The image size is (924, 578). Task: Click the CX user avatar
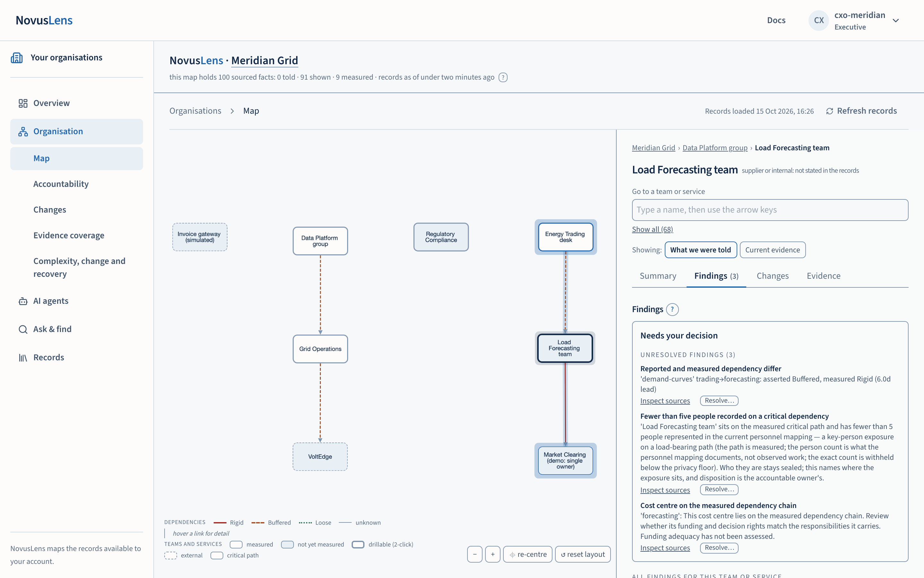(819, 20)
